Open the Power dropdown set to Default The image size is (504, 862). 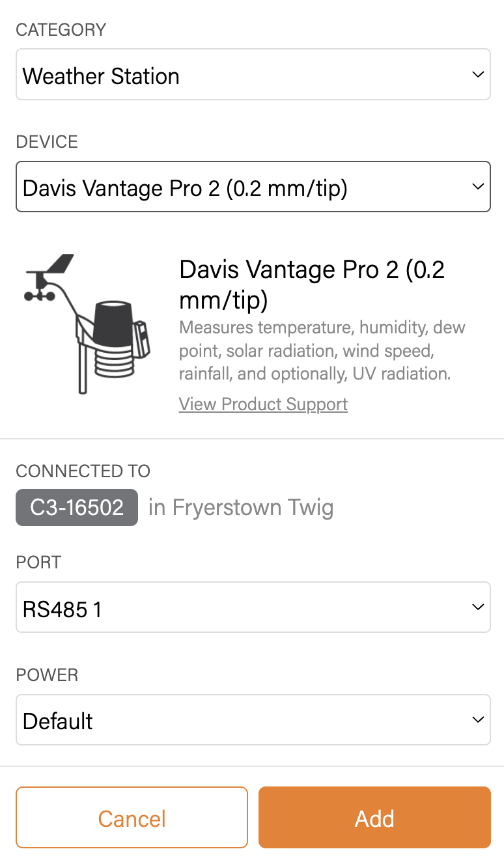pyautogui.click(x=241, y=720)
